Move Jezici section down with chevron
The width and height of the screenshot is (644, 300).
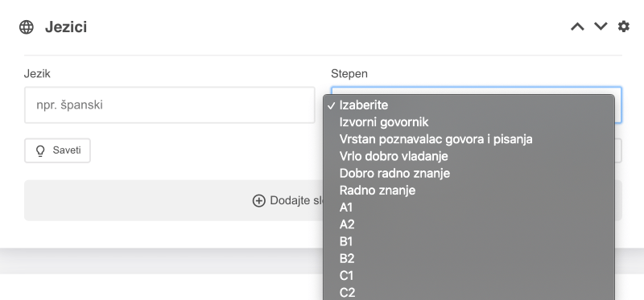coord(601,27)
